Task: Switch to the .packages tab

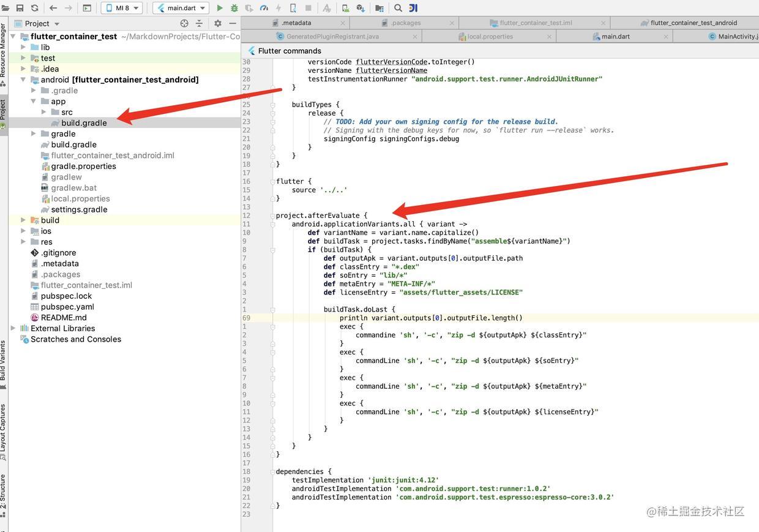Action: (406, 23)
